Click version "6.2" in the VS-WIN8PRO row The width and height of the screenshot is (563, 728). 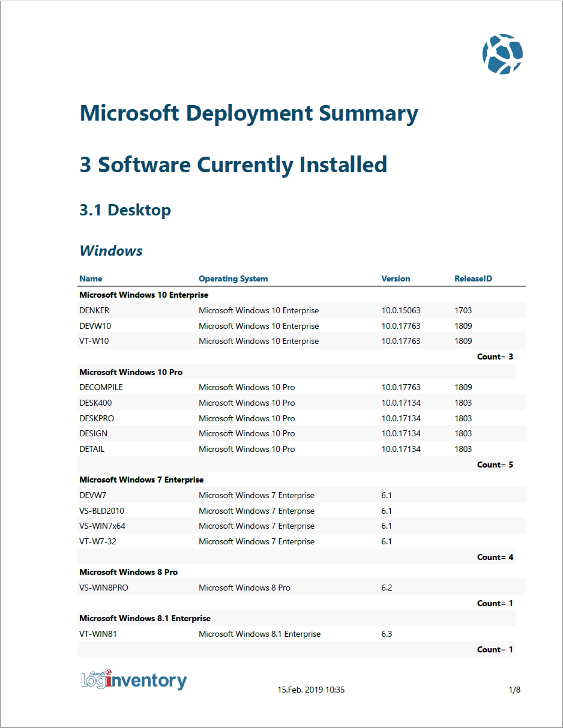[387, 588]
